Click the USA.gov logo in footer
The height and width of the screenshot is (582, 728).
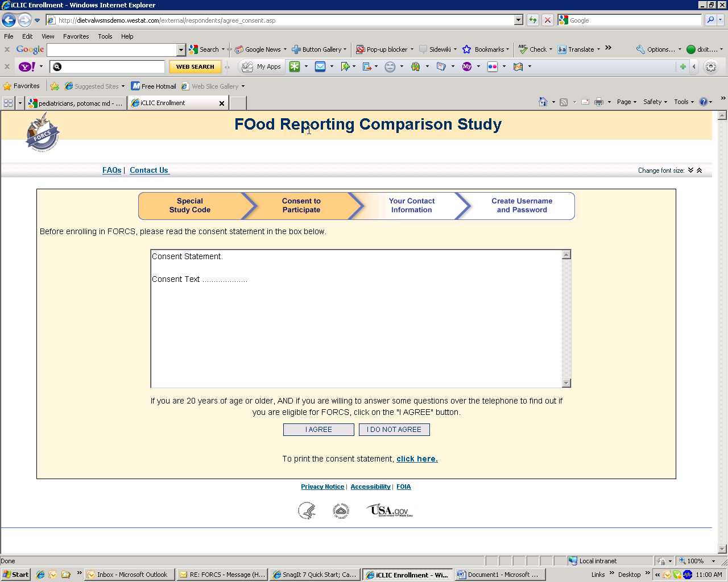[390, 510]
